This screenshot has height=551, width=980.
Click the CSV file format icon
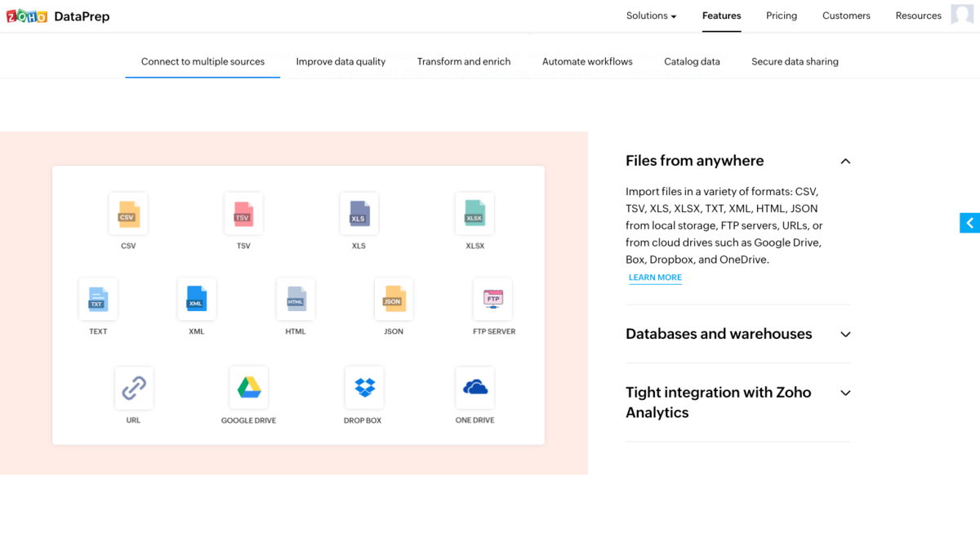[x=128, y=214]
